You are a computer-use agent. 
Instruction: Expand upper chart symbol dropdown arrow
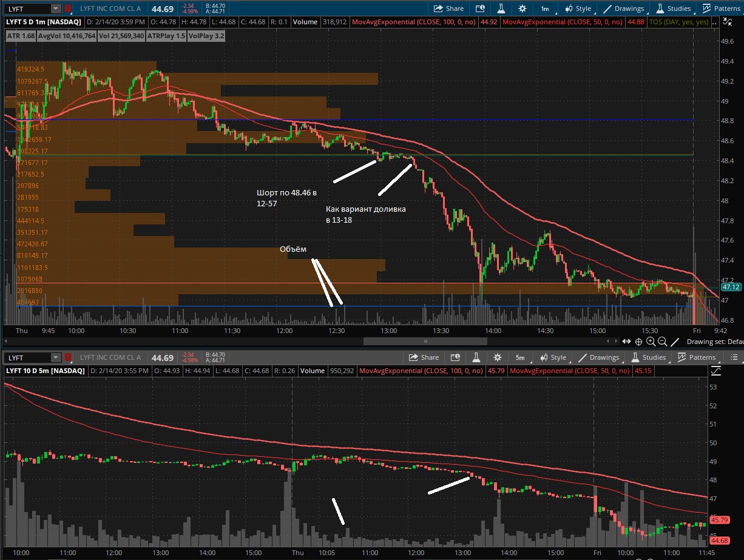click(56, 8)
